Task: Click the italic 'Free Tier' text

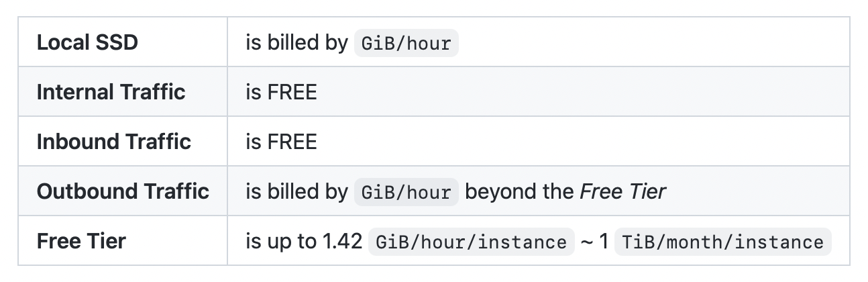Action: point(623,191)
